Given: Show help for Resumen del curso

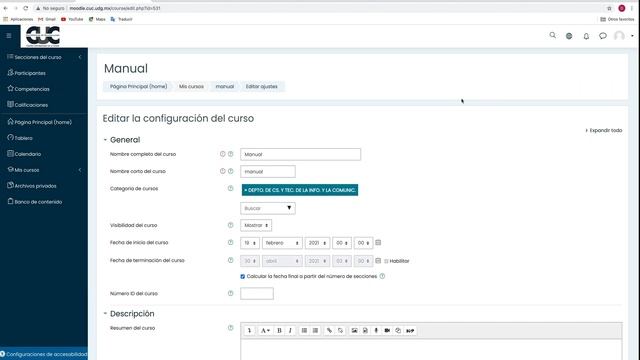Looking at the screenshot, I should [231, 328].
